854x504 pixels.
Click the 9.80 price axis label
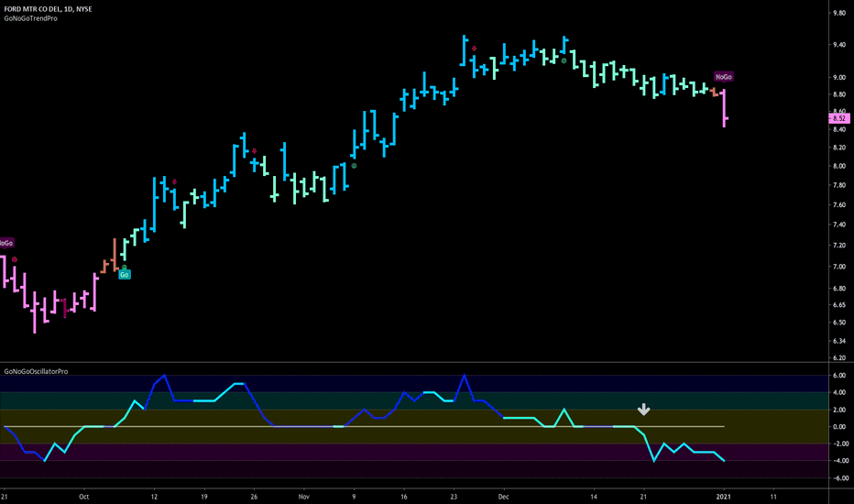(838, 14)
